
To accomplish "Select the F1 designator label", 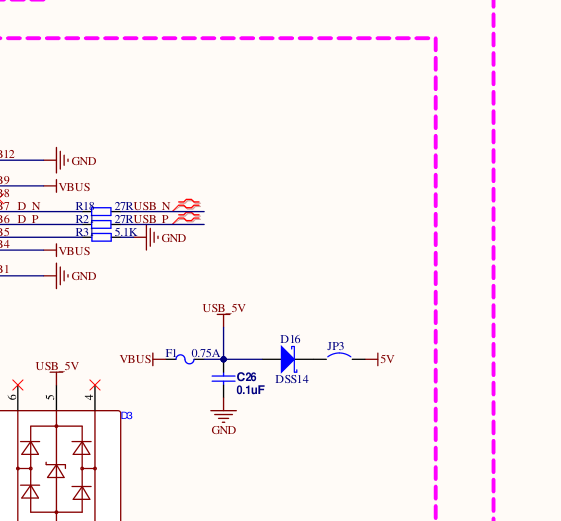I will (171, 353).
